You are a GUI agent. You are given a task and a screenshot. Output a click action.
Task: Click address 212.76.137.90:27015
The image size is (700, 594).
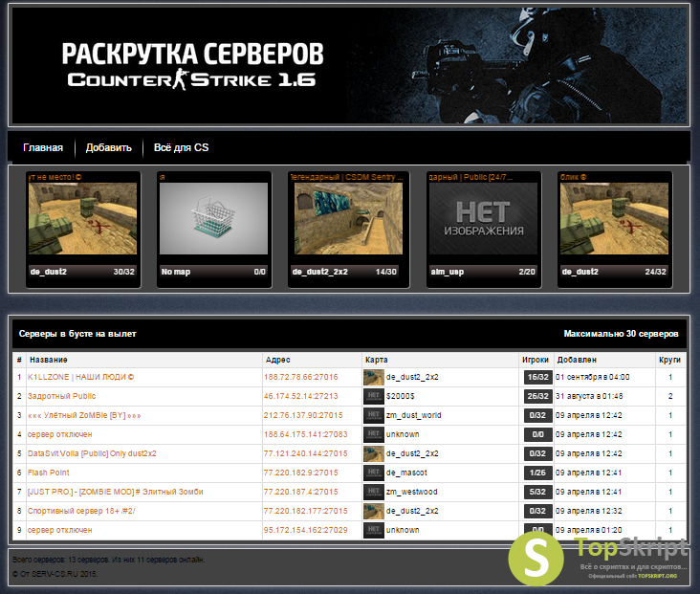click(303, 415)
